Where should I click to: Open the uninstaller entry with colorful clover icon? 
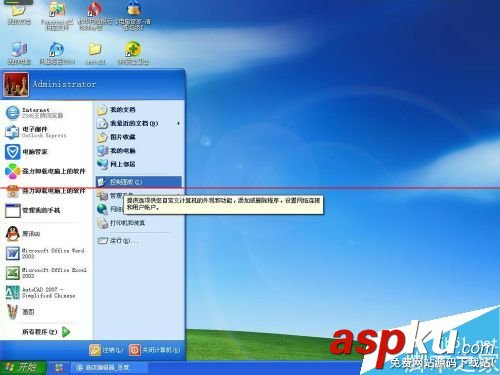(46, 171)
